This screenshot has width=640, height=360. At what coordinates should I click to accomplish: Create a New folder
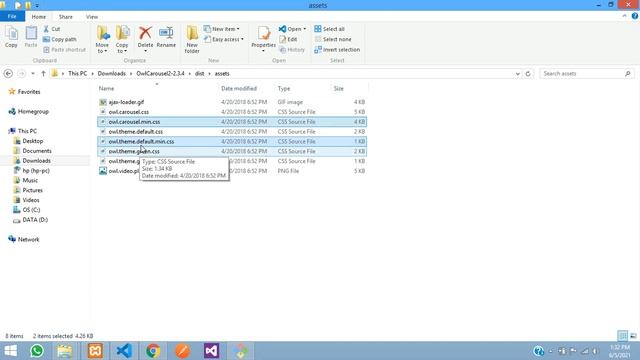tap(192, 40)
